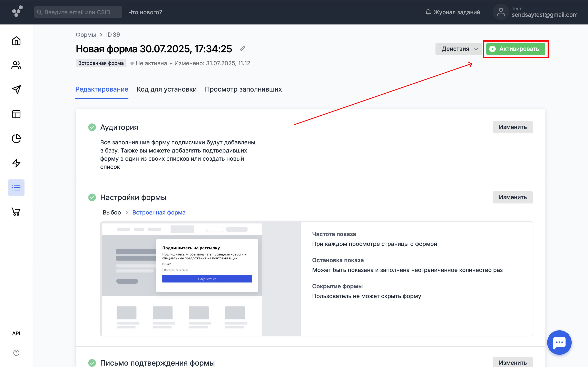The height and width of the screenshot is (367, 588).
Task: Click Изменить in the Аудитория section
Action: point(513,127)
